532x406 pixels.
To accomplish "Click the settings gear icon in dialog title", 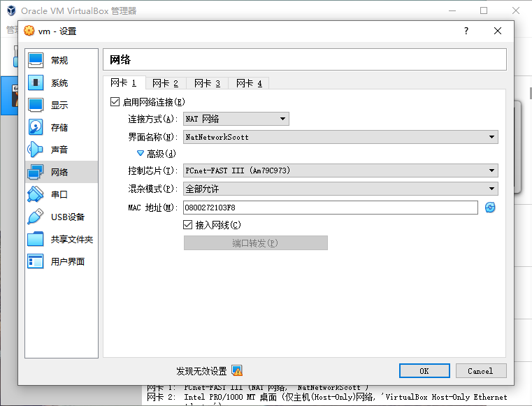I will [29, 31].
